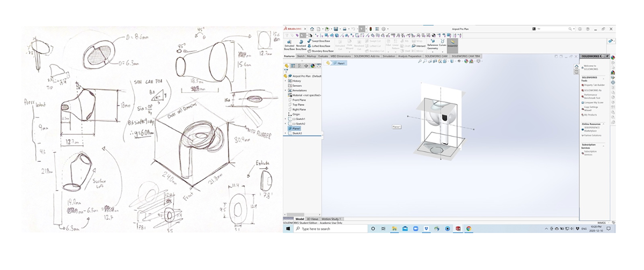Choose Lofted Boss/Base feature
644x270 pixels.
click(320, 46)
